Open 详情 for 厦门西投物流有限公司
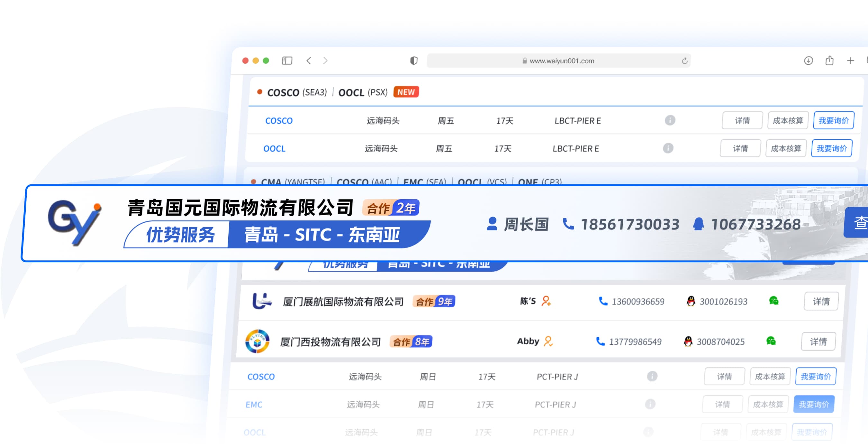 [818, 341]
